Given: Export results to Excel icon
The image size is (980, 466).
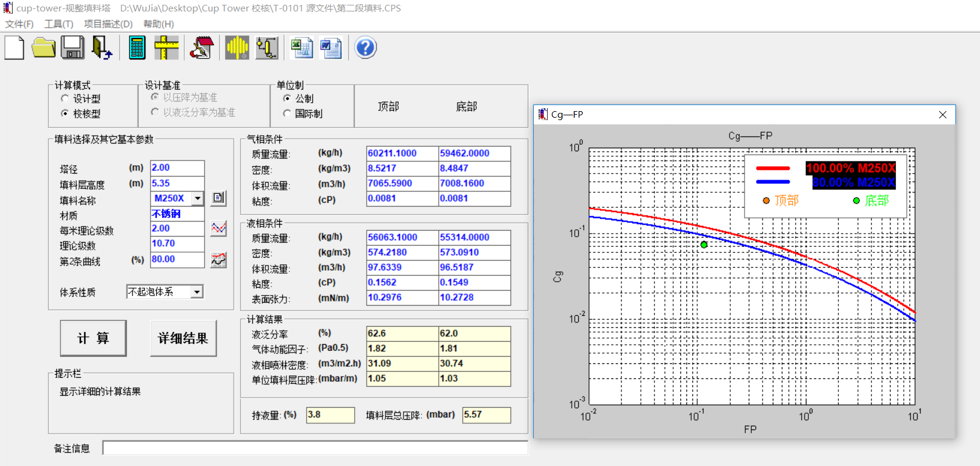Looking at the screenshot, I should (301, 48).
